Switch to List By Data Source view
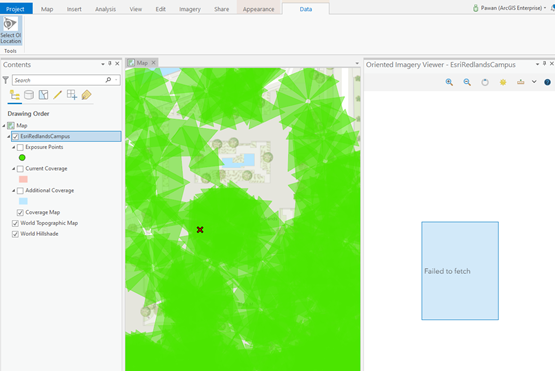Image resolution: width=555 pixels, height=371 pixels. [x=29, y=95]
